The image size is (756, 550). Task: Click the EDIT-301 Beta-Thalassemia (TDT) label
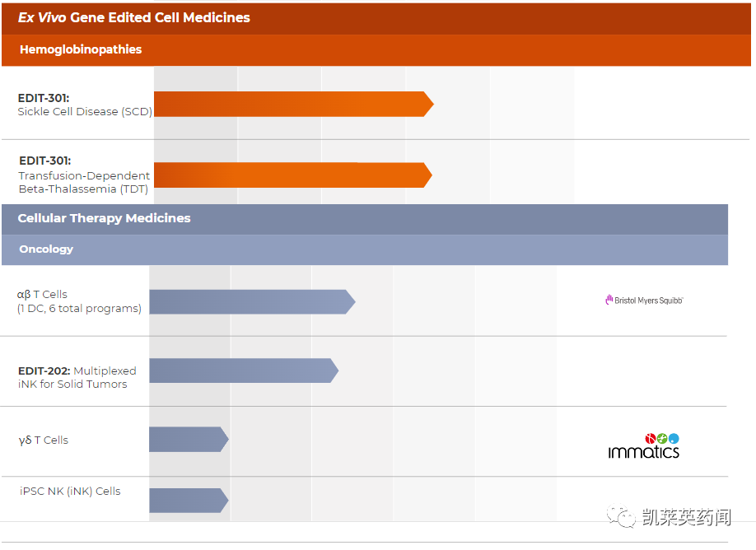[84, 175]
